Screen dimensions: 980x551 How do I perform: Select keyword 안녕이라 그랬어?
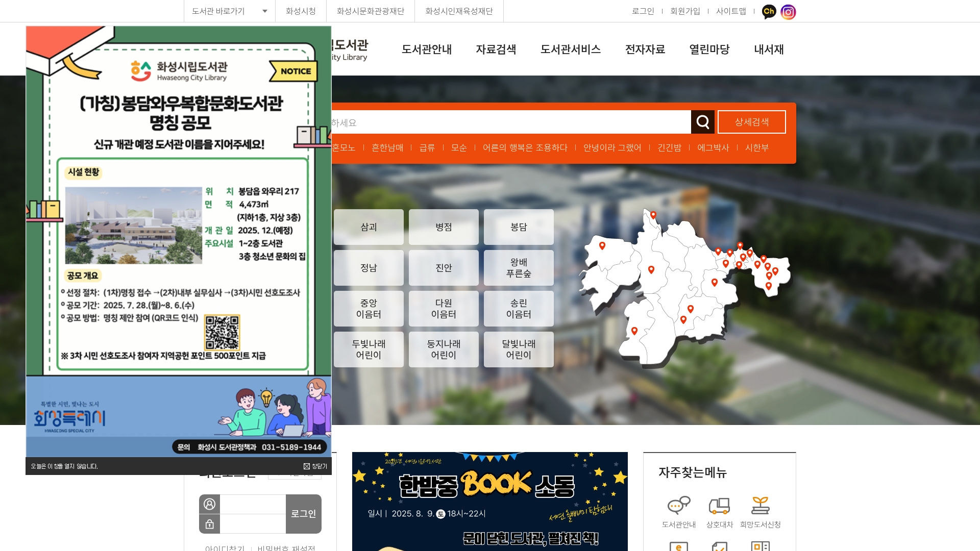612,148
